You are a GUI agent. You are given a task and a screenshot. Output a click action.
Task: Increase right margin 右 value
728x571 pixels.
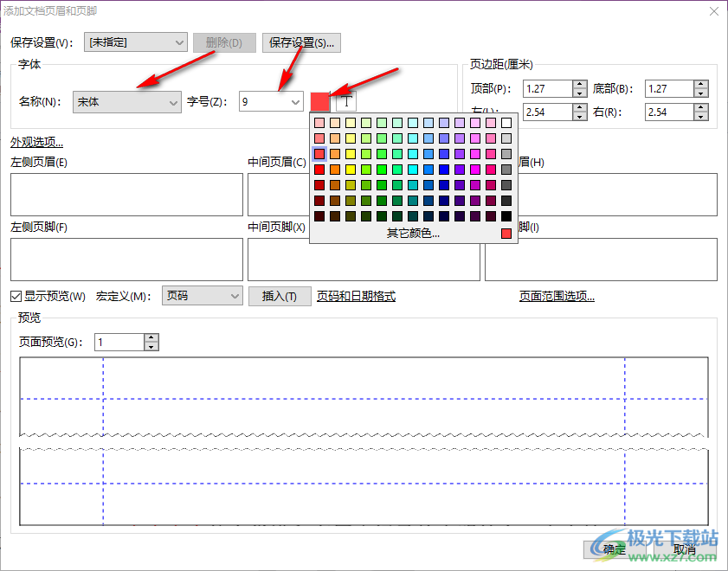coord(701,108)
